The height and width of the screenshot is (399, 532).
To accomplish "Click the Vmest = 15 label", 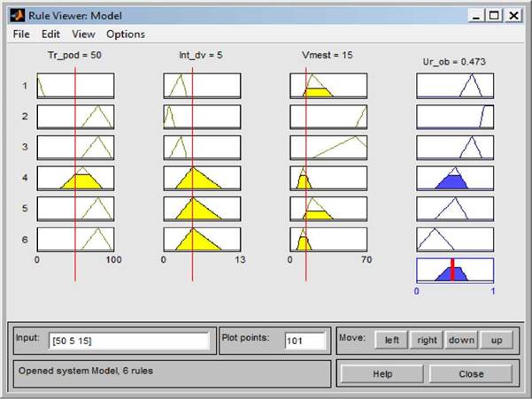I will coord(328,55).
